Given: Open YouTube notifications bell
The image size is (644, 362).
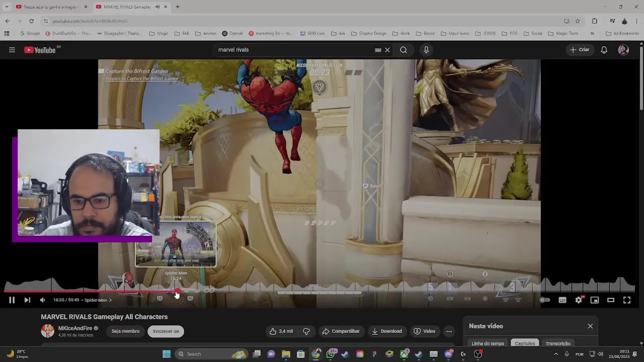Looking at the screenshot, I should click(x=604, y=50).
